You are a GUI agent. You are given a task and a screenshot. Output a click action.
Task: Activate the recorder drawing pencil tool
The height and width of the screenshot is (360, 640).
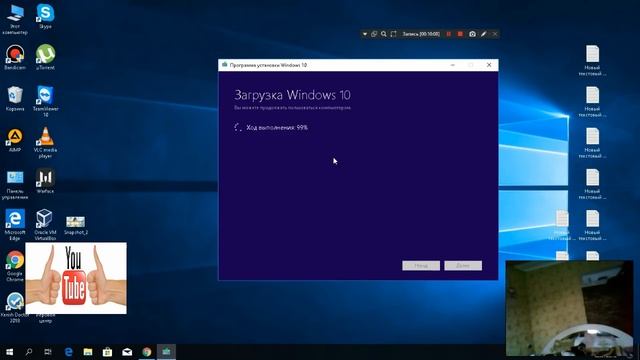(x=484, y=34)
